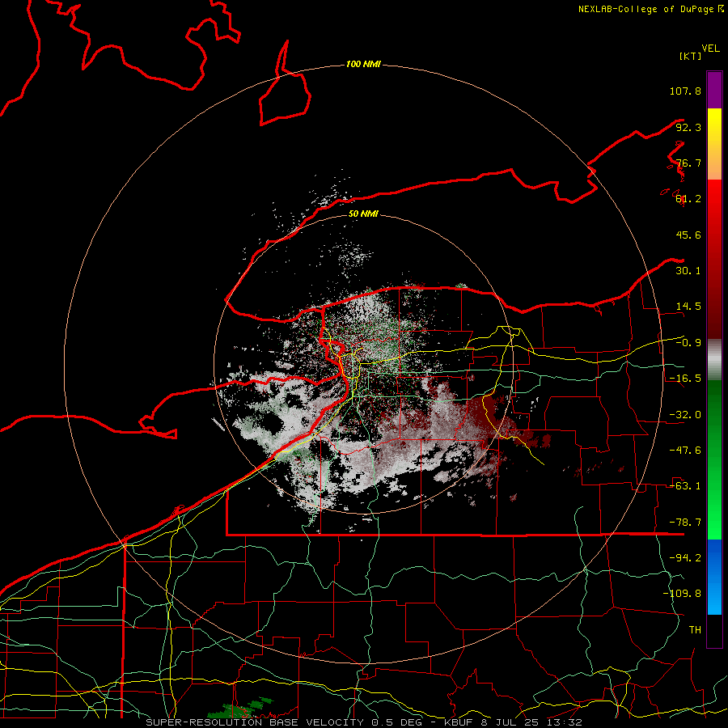Click the [KT] units label
728x728 pixels.
690,56
